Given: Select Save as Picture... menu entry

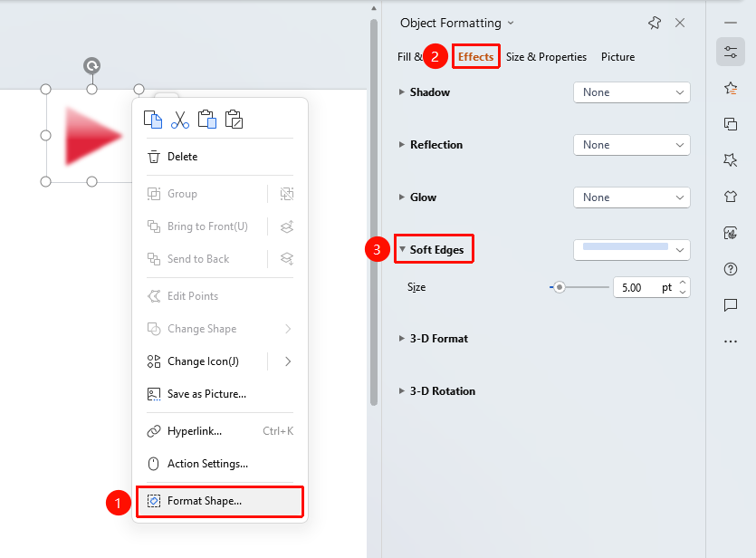Looking at the screenshot, I should (220, 394).
